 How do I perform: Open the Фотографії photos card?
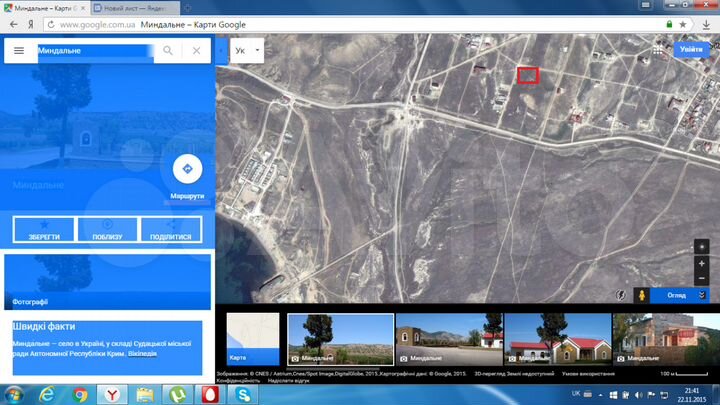107,282
